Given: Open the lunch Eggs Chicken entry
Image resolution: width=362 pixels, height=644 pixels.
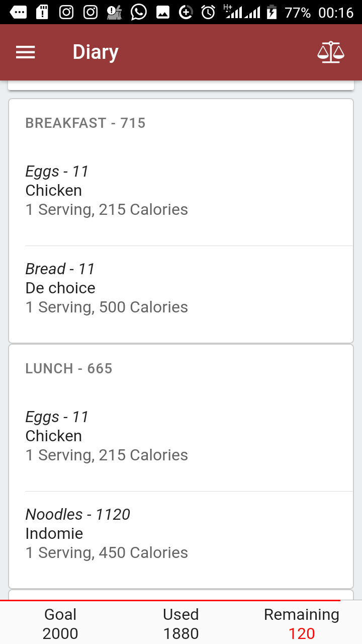Looking at the screenshot, I should click(181, 436).
